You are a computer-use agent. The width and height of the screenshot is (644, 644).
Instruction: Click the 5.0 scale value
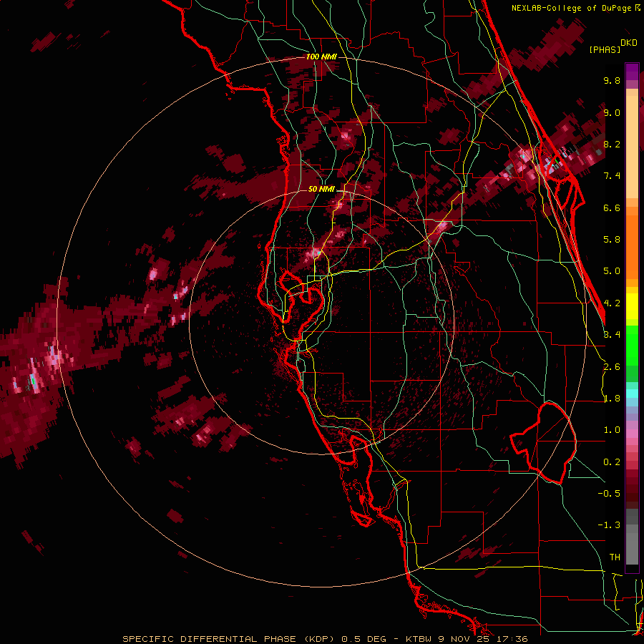click(x=612, y=271)
